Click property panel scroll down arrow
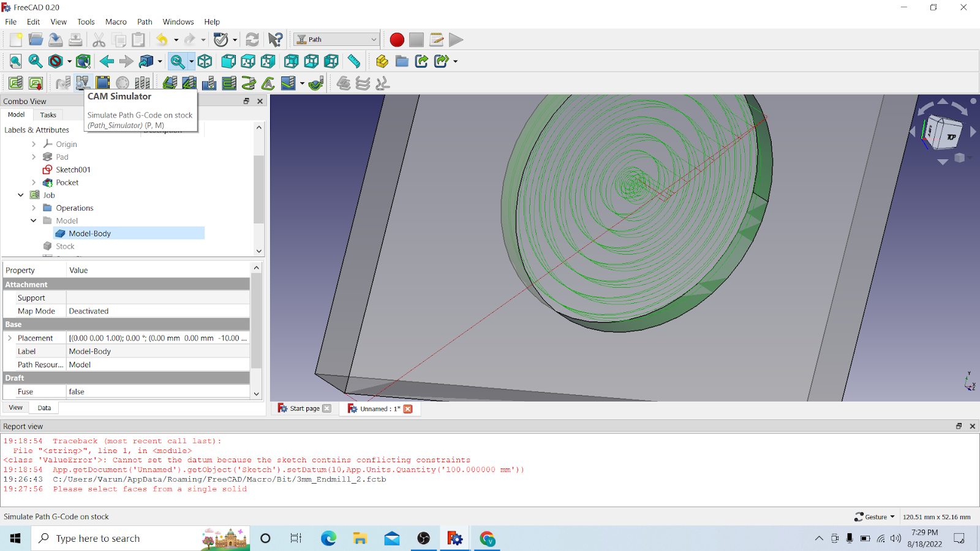The height and width of the screenshot is (551, 980). click(x=257, y=394)
